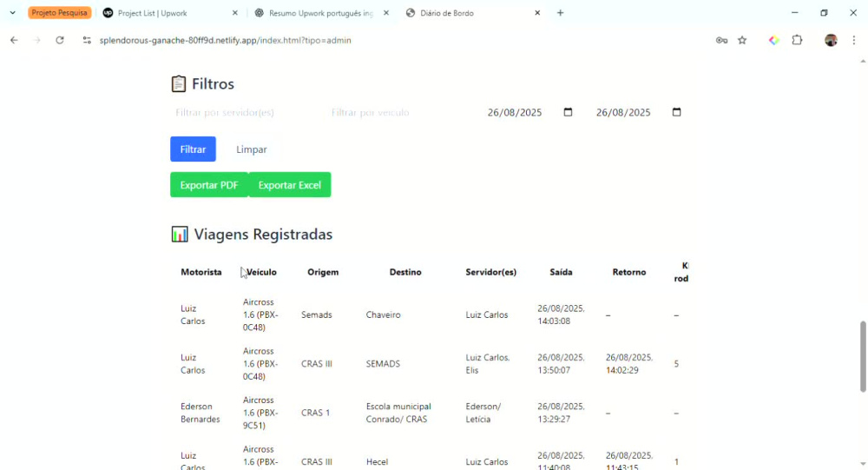The image size is (868, 470).
Task: Switch to Resumo Upwork português tab
Action: [x=321, y=13]
